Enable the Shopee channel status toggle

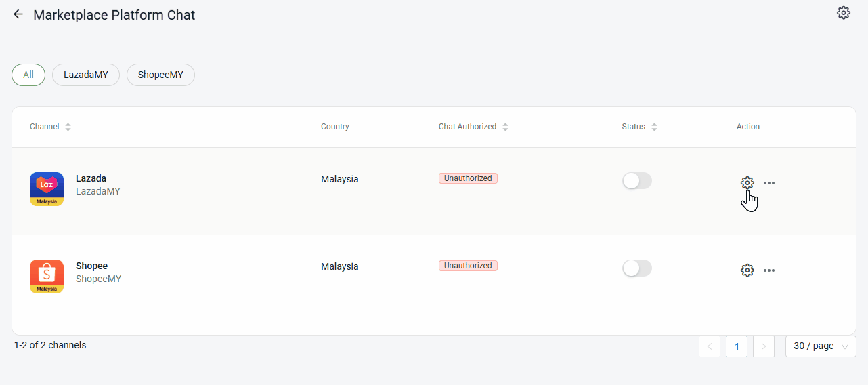click(x=636, y=268)
